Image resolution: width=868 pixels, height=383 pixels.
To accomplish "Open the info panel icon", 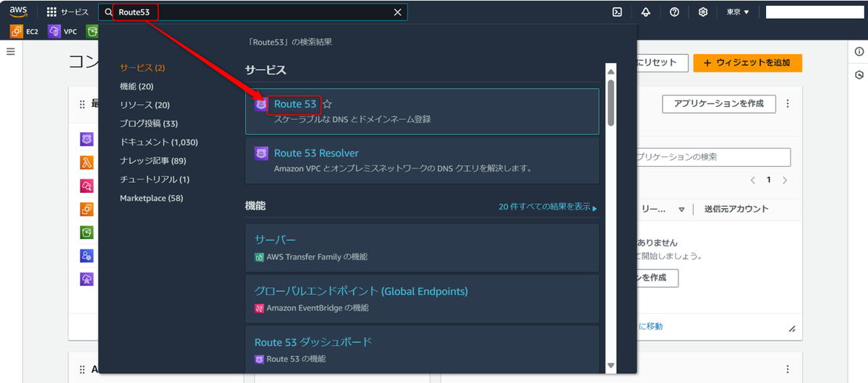I will [x=859, y=52].
